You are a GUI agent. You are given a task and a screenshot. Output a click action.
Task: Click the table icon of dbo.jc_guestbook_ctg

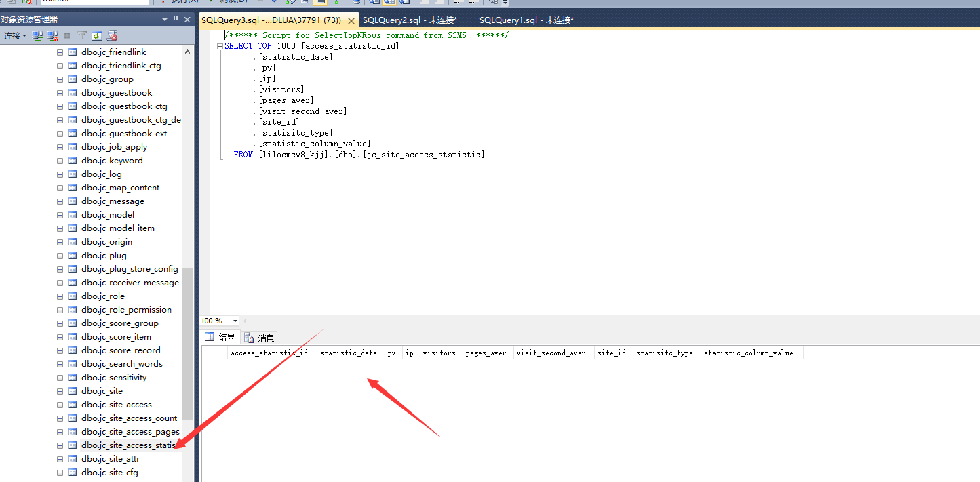pyautogui.click(x=73, y=106)
